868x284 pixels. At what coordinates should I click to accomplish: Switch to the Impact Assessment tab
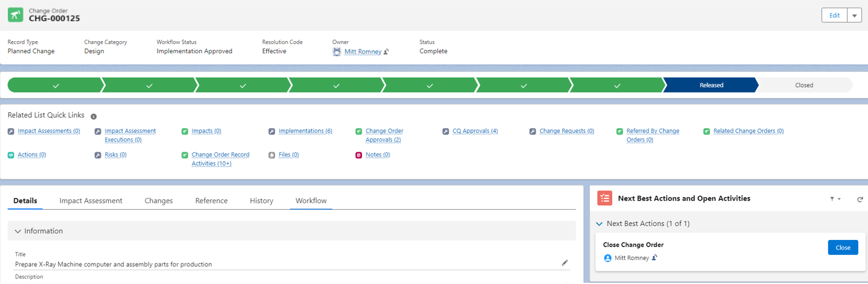click(90, 201)
